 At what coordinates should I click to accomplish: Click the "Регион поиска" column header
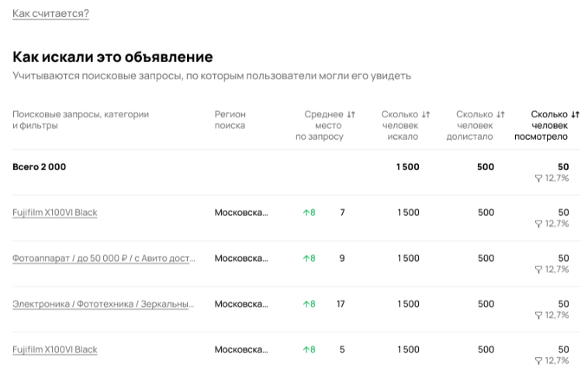pos(230,120)
